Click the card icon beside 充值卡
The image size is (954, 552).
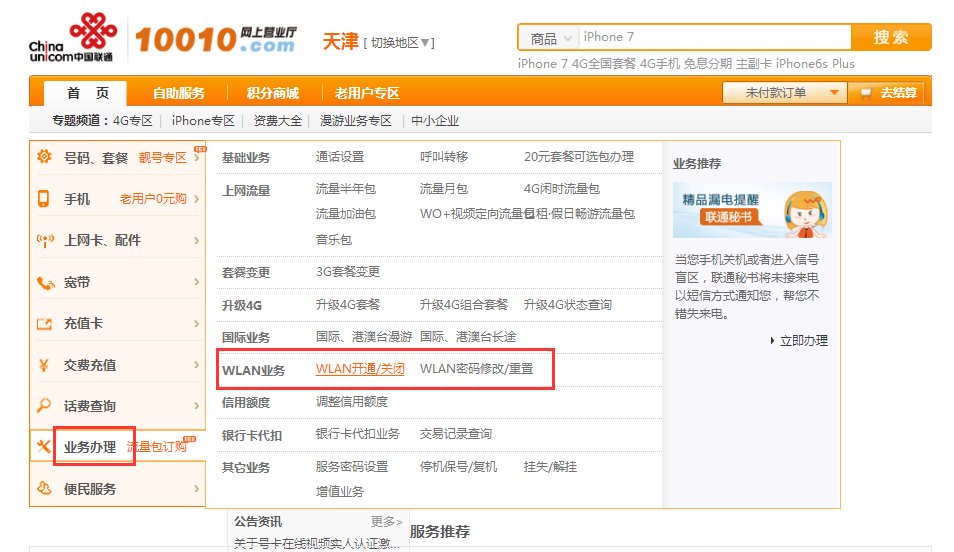click(44, 324)
